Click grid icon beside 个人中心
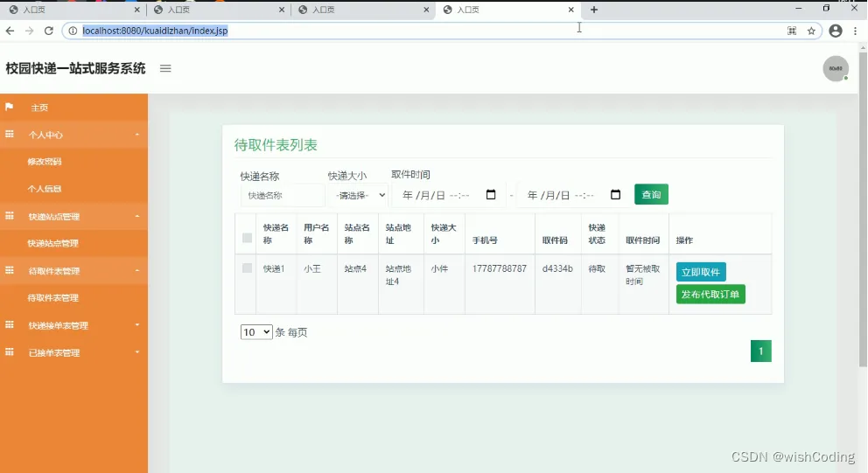 click(10, 134)
